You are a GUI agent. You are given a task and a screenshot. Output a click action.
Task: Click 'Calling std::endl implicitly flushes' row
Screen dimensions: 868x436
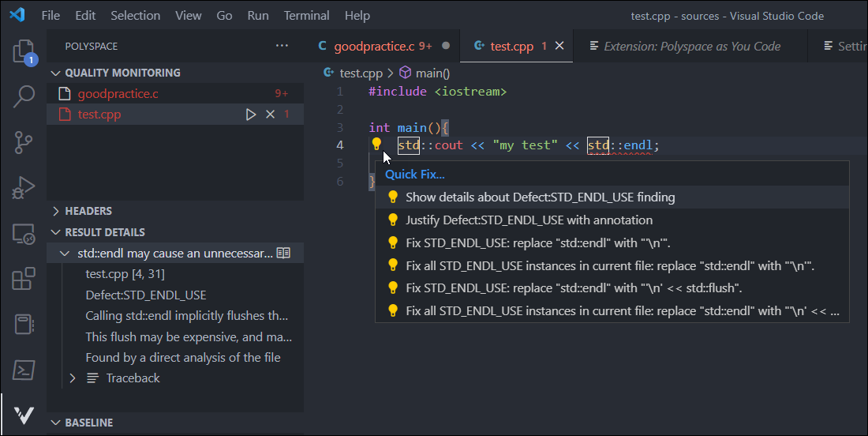[x=186, y=316]
